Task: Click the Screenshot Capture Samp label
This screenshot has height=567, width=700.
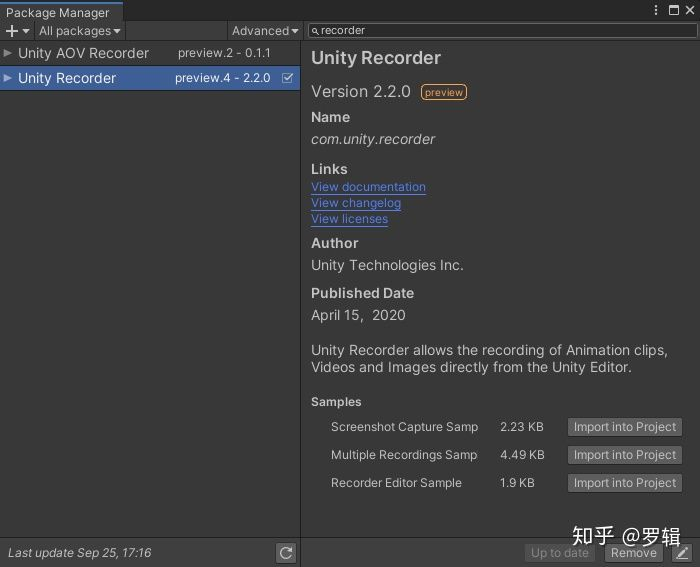Action: [404, 427]
